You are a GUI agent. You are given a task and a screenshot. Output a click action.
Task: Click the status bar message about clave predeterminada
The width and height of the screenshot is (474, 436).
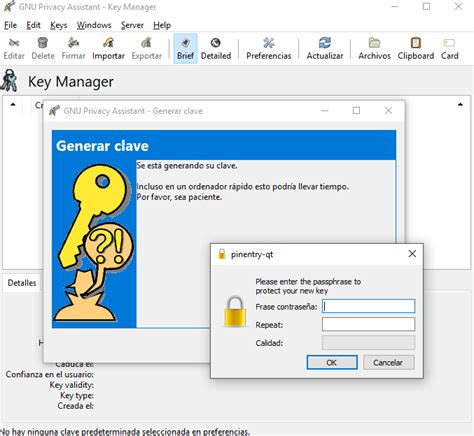coord(125,432)
